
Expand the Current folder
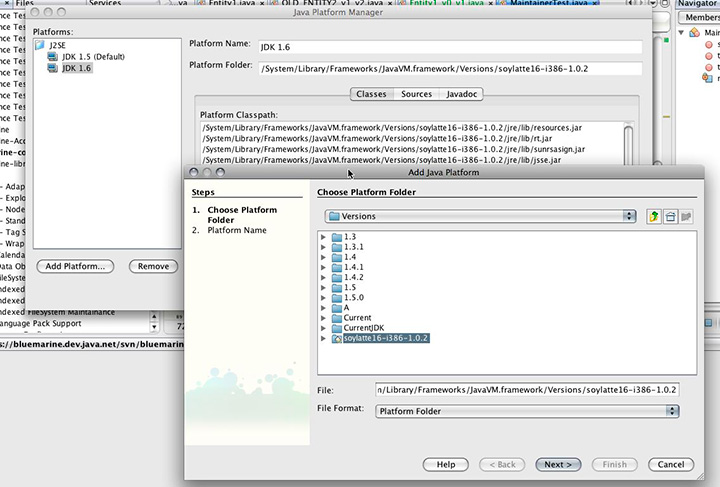point(323,318)
